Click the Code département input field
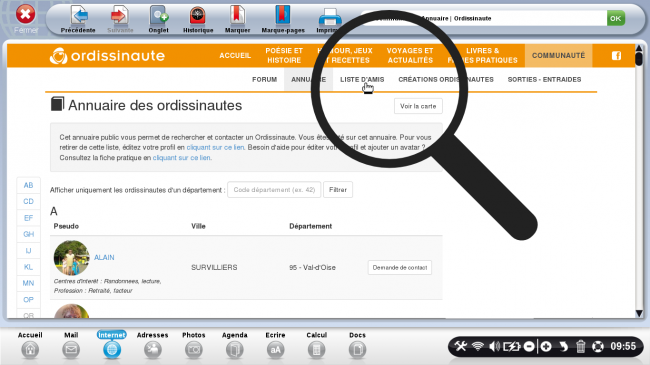Viewport: 650px width, 365px height. (x=274, y=190)
